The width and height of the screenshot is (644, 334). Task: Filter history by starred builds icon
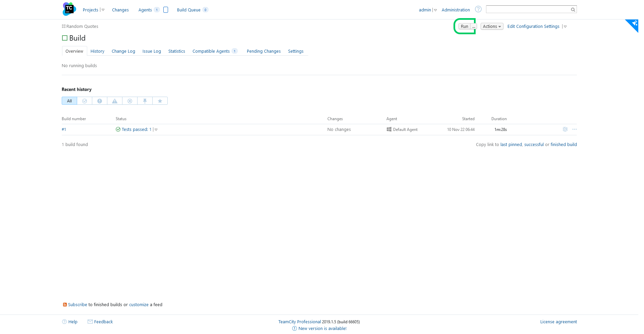(x=160, y=101)
